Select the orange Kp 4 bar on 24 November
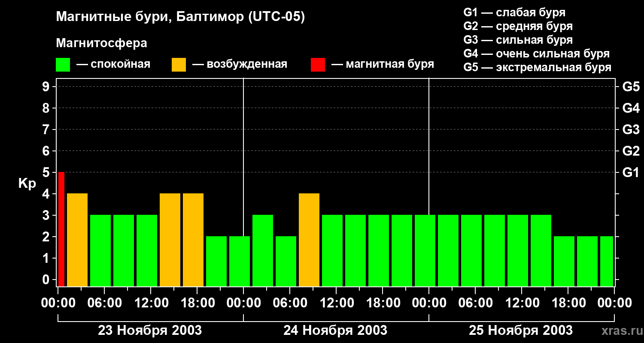The width and height of the screenshot is (644, 343). (309, 240)
